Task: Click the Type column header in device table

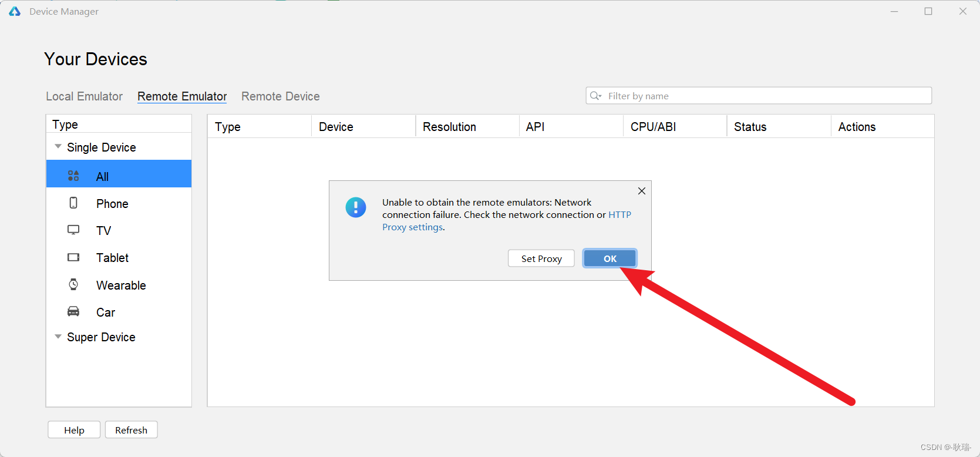Action: 260,127
